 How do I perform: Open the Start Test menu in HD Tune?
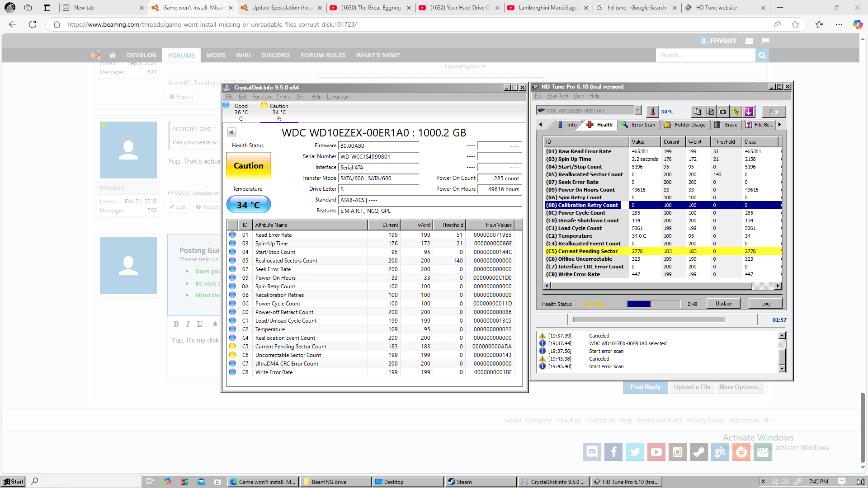click(x=558, y=96)
